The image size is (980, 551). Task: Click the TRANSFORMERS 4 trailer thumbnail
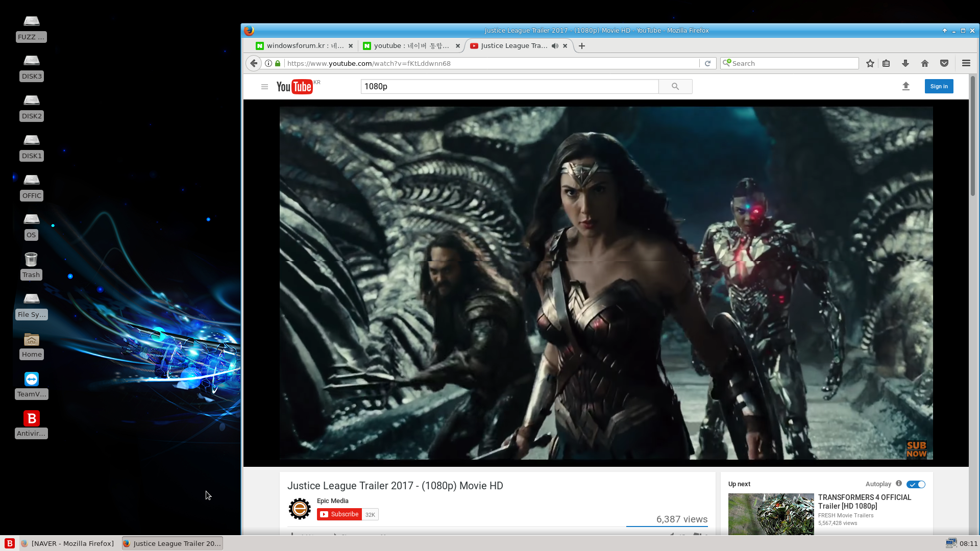coord(771,514)
